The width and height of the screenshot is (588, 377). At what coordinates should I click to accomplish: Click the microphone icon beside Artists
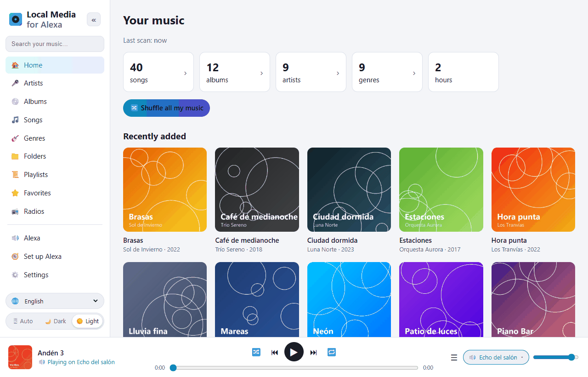(x=15, y=83)
